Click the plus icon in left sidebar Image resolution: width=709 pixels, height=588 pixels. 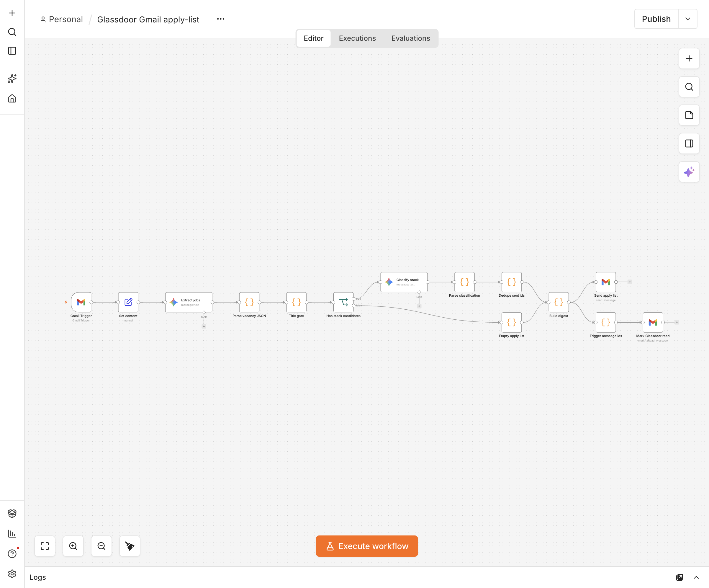click(12, 13)
